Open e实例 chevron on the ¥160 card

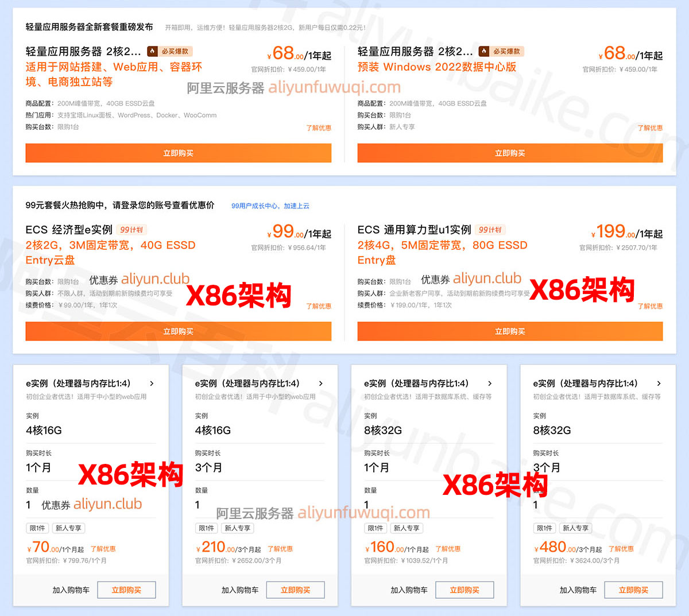pyautogui.click(x=490, y=383)
